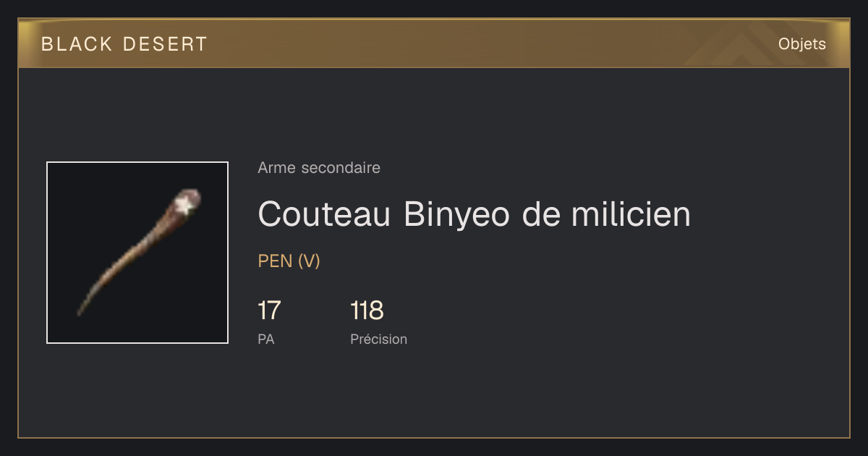
Task: Click the gold header banner bar
Action: pyautogui.click(x=434, y=43)
